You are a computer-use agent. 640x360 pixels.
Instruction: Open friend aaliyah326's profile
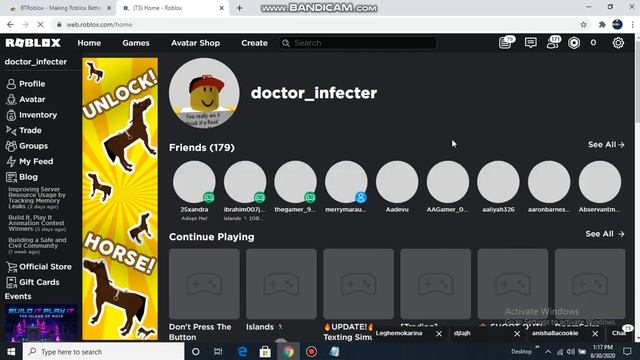(498, 182)
